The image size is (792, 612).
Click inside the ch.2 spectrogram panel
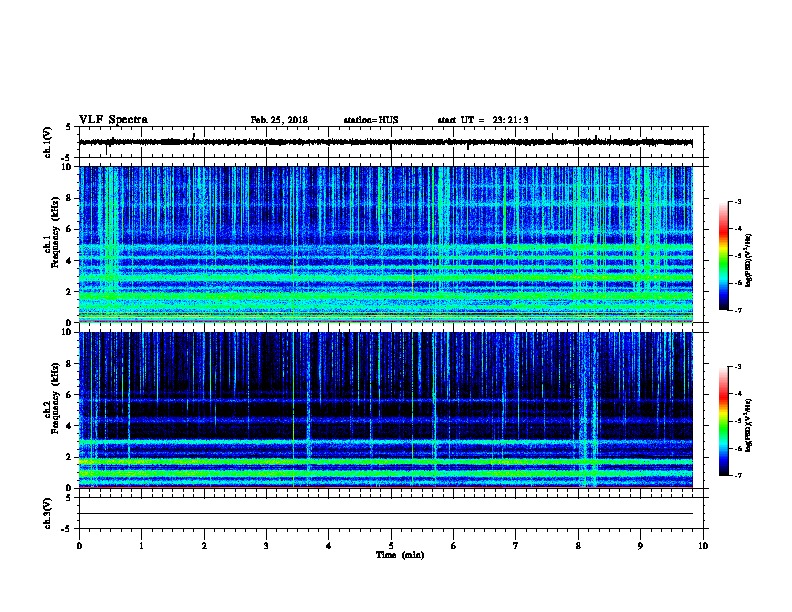386,410
